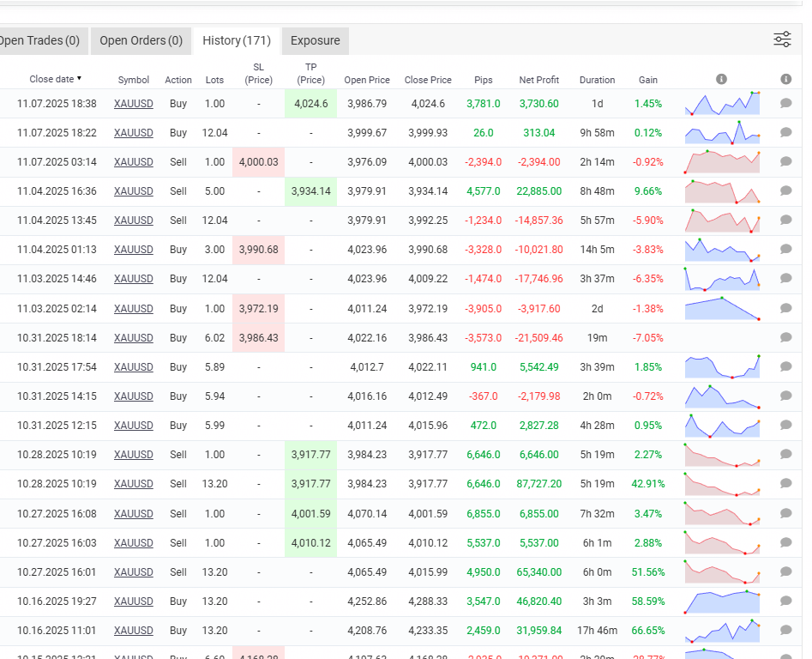Screen dimensions: 812x659
Task: Sort by Close date column header
Action: click(55, 79)
